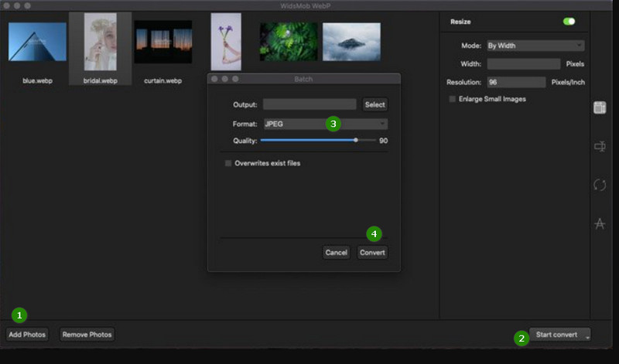619x364 pixels.
Task: Click the Add Photos button
Action: point(27,335)
